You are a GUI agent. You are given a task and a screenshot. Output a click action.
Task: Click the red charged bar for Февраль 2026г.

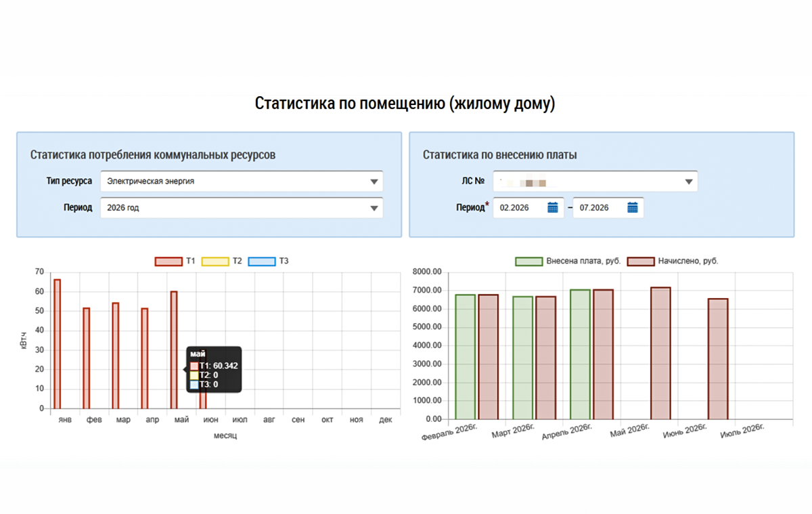pos(489,357)
